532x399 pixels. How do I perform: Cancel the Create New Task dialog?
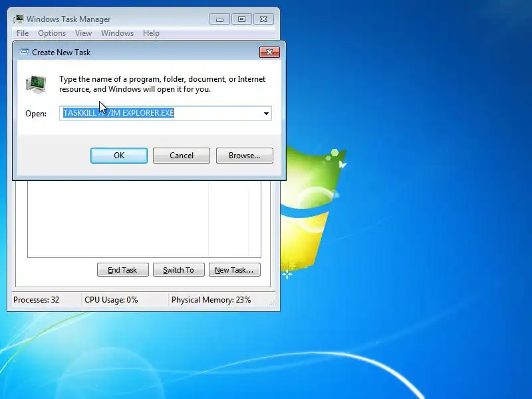pos(181,156)
